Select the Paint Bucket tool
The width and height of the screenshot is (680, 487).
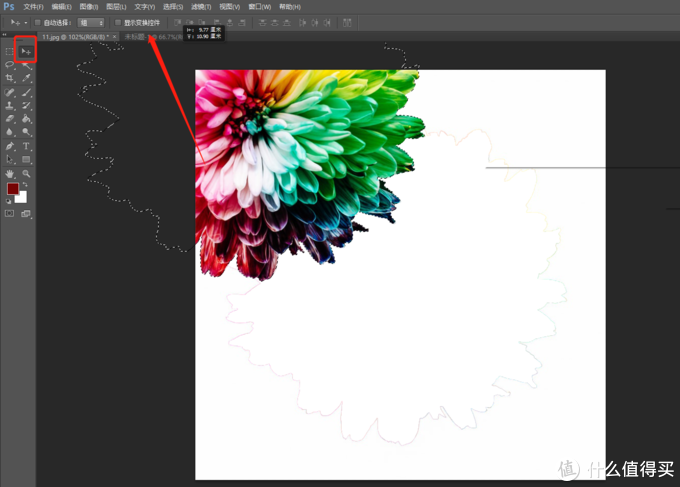coord(26,118)
